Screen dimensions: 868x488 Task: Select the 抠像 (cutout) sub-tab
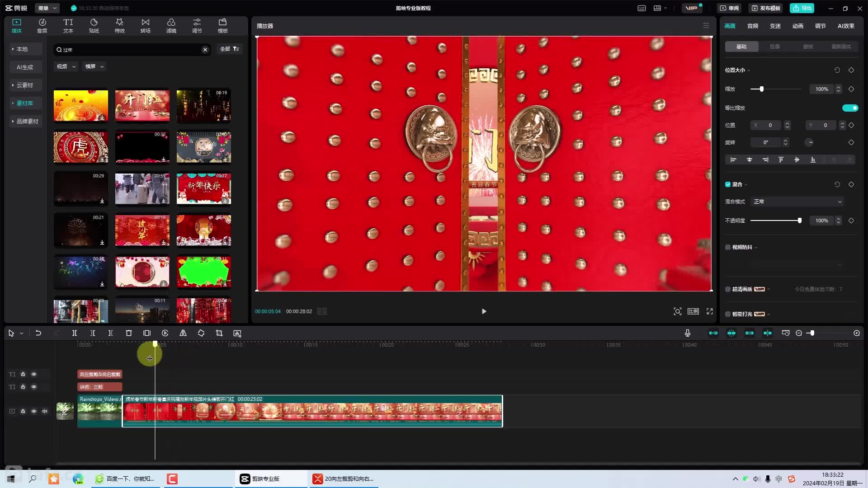click(x=775, y=47)
